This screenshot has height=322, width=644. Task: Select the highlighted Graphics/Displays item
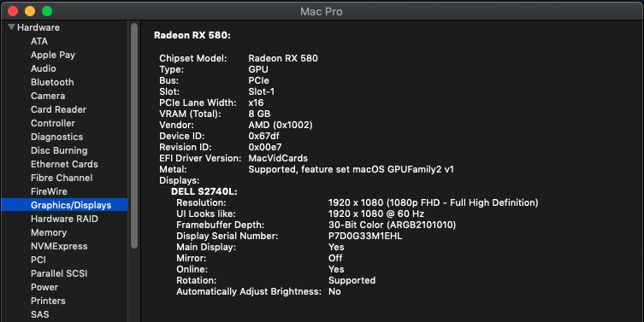64,205
